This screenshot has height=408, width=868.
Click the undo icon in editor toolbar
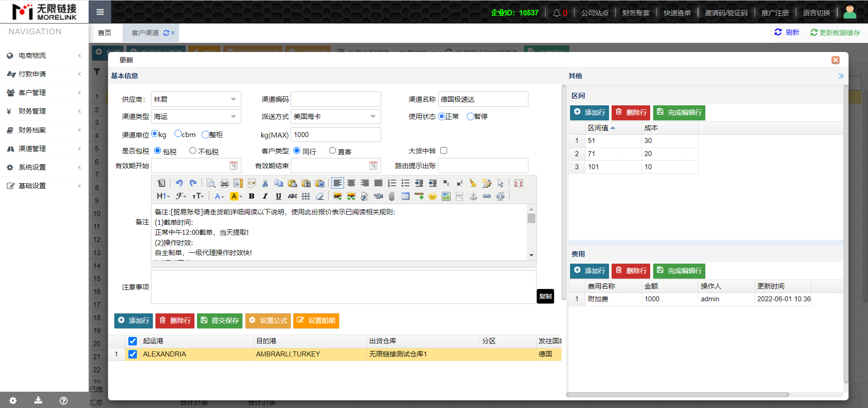pyautogui.click(x=179, y=183)
